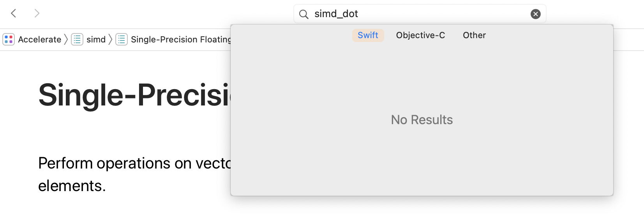Select the Swift language filter

coord(368,35)
